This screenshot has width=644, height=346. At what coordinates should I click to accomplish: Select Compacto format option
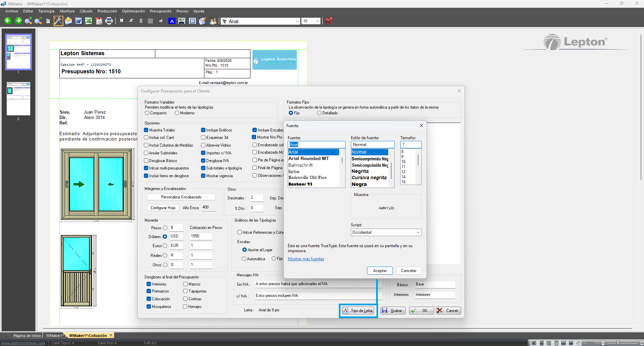(x=147, y=113)
